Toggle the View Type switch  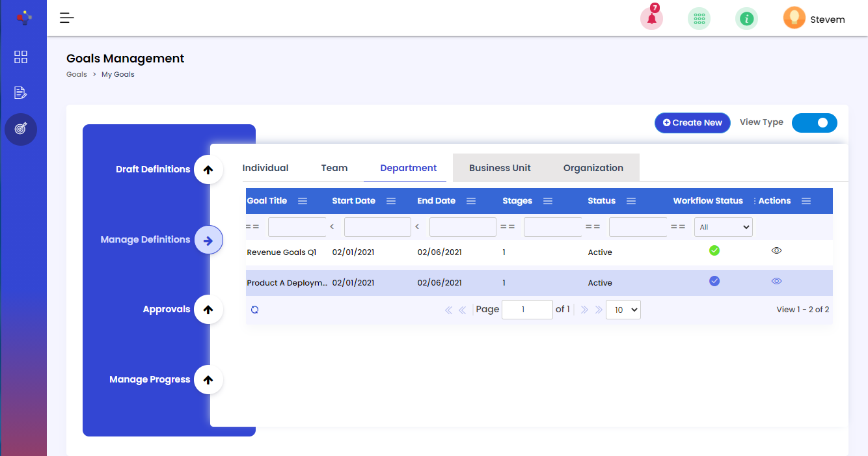click(x=814, y=123)
